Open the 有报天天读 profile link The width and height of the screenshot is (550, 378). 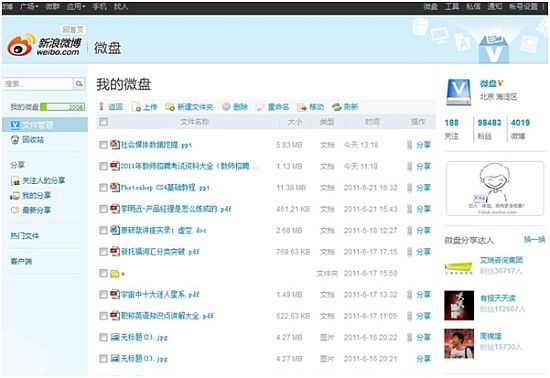[x=498, y=298]
